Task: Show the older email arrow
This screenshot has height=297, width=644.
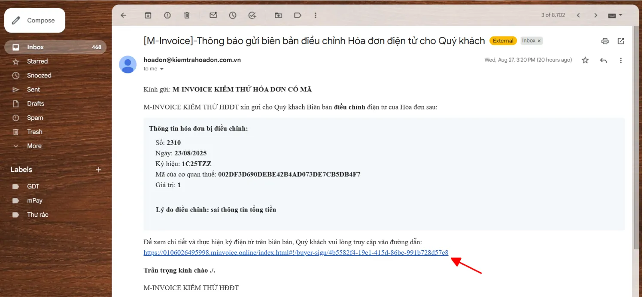Action: 595,15
